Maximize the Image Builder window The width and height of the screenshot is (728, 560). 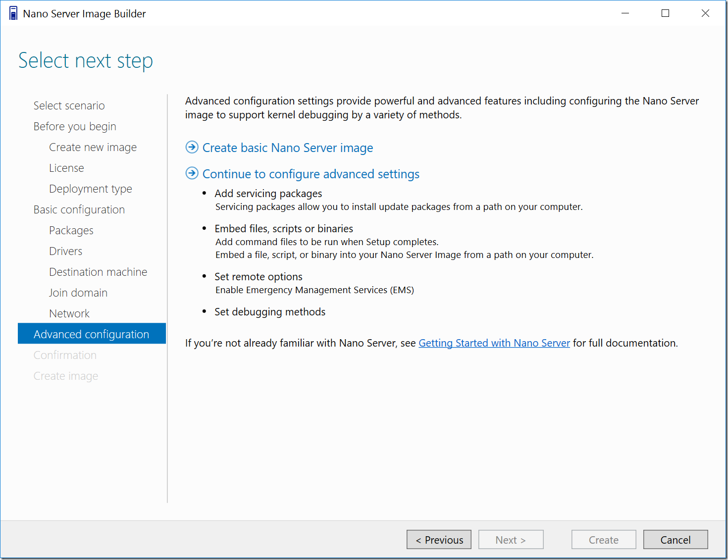(x=665, y=13)
